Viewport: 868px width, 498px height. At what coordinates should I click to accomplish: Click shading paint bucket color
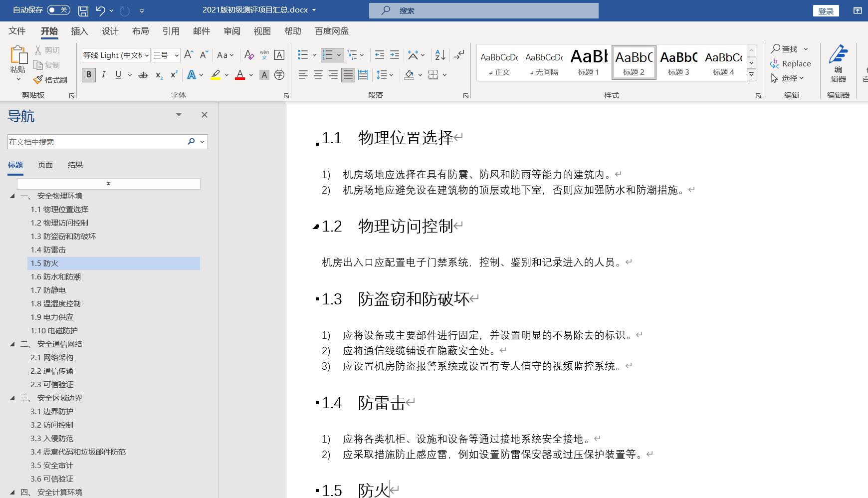[x=409, y=75]
